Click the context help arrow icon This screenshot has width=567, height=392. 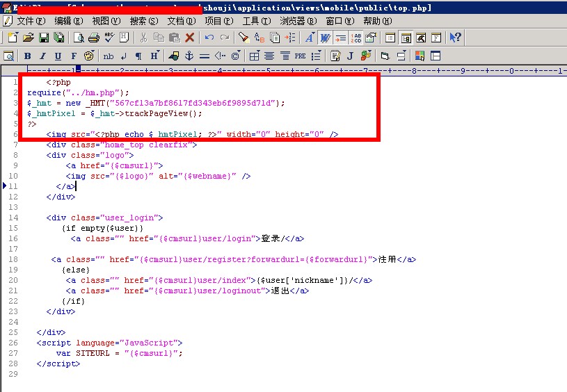(x=455, y=38)
